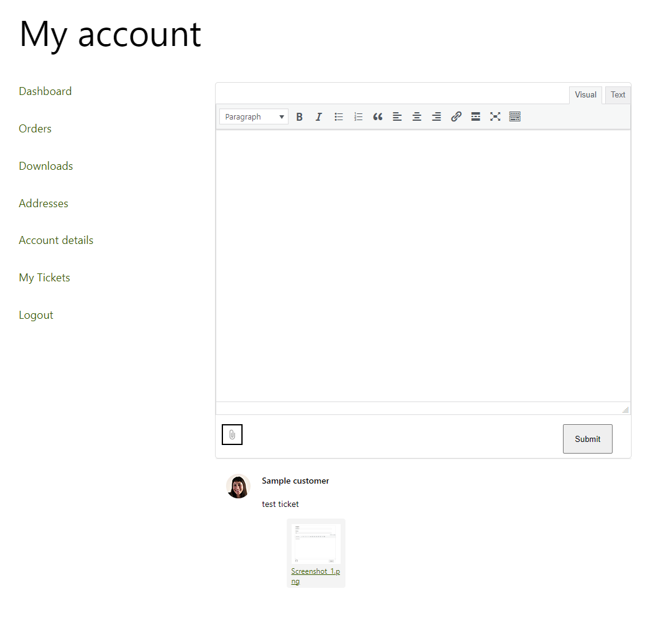The width and height of the screenshot is (672, 624).
Task: Open the Paragraph style dropdown
Action: coord(253,116)
